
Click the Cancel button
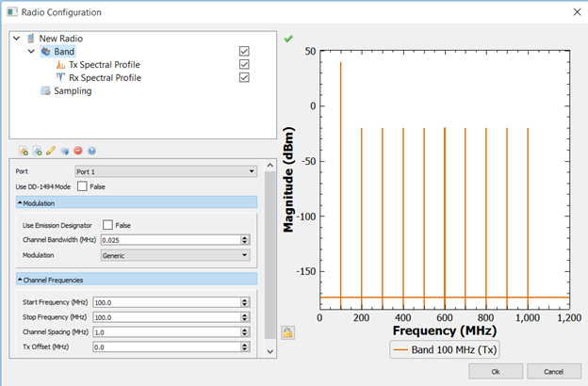pyautogui.click(x=554, y=371)
